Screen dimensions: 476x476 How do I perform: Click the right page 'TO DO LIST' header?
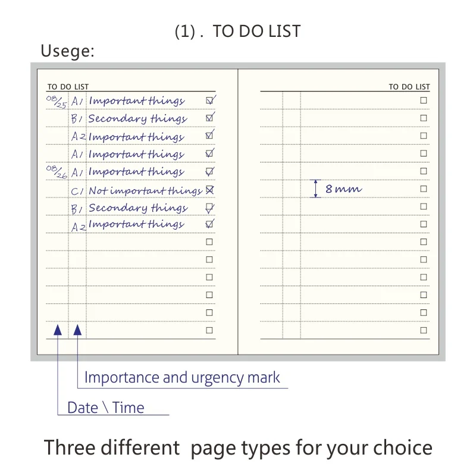[x=409, y=87]
